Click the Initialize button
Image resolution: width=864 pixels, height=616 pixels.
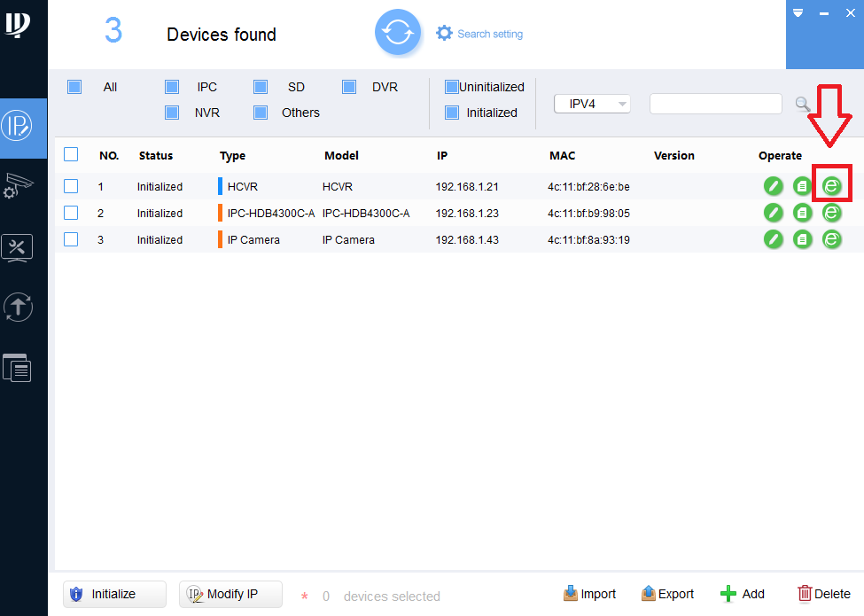pos(113,594)
